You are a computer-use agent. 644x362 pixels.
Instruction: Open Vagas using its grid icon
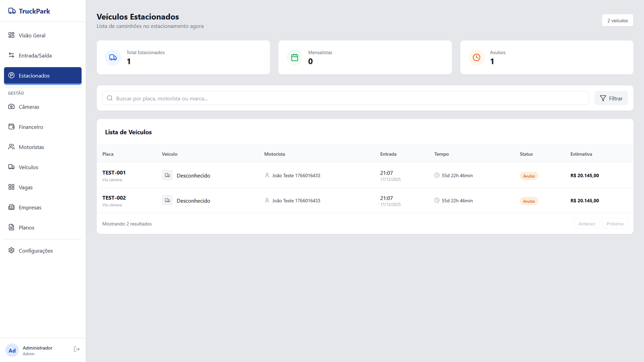11,187
